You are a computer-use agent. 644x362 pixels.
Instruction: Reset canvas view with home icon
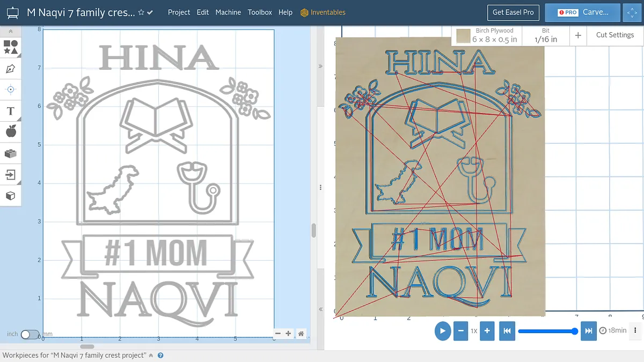301,334
